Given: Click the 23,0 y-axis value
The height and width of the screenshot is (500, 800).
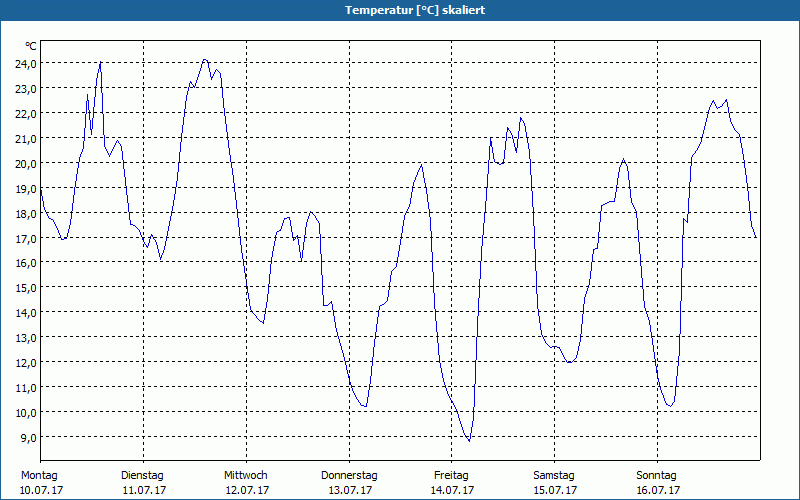Looking at the screenshot, I should click(26, 89).
